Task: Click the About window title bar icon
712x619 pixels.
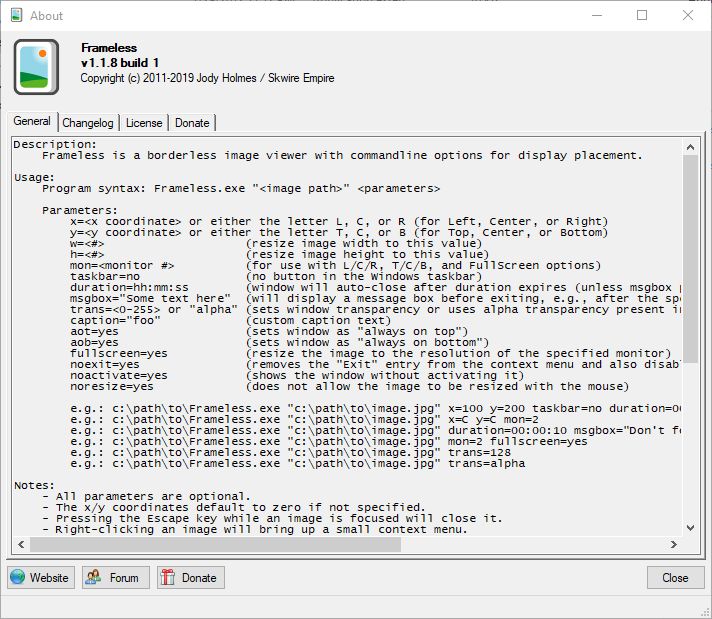Action: click(16, 15)
